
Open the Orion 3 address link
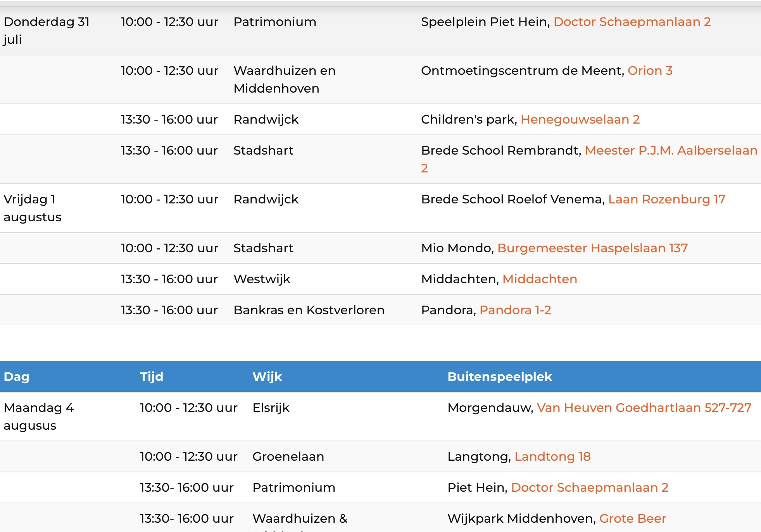[650, 71]
